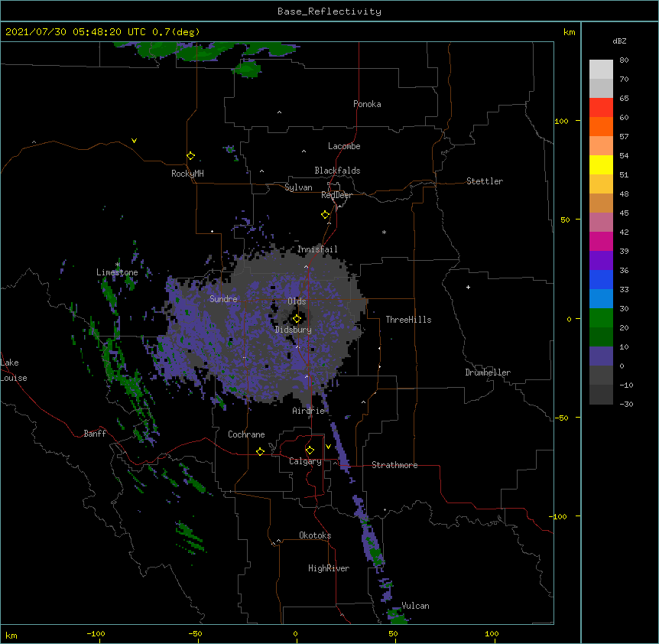
Task: Select the white asterisk marker east of Innisfail
Action: click(x=384, y=232)
